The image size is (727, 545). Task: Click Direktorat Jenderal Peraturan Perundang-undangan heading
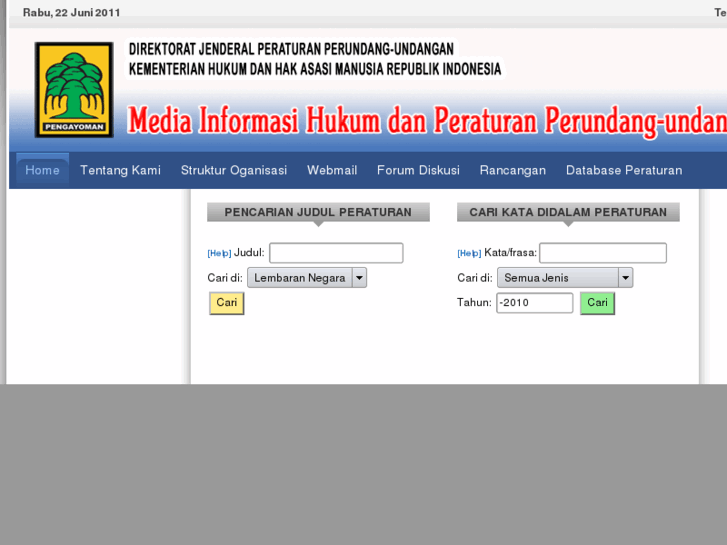[x=291, y=49]
